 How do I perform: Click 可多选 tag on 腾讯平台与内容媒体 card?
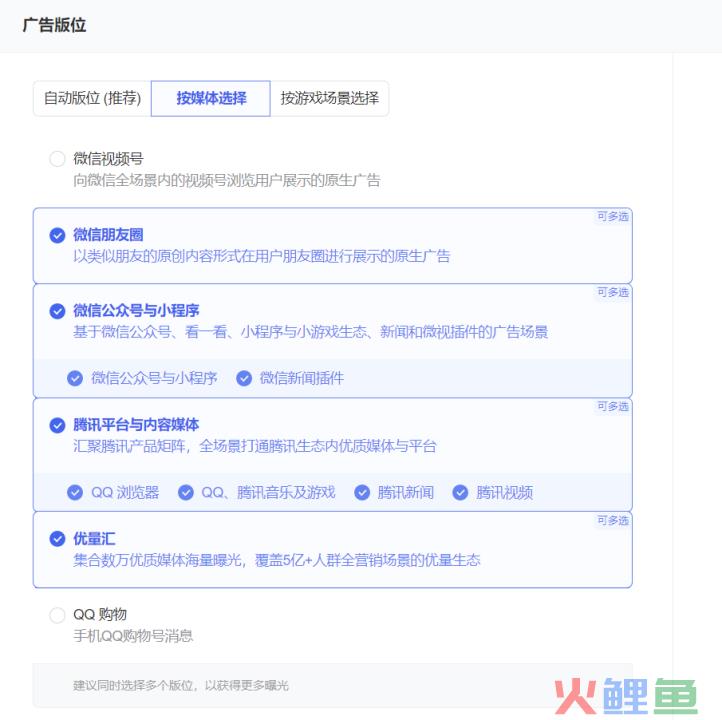click(613, 406)
